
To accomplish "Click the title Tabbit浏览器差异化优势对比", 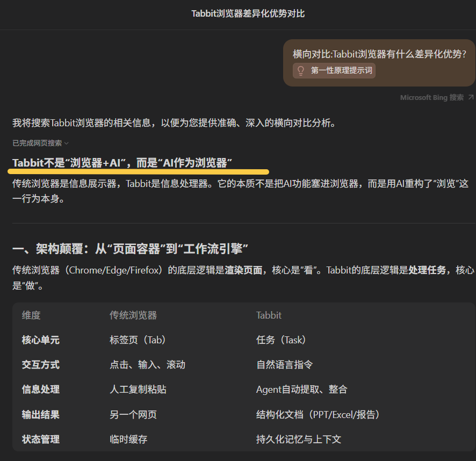I will click(x=248, y=13).
